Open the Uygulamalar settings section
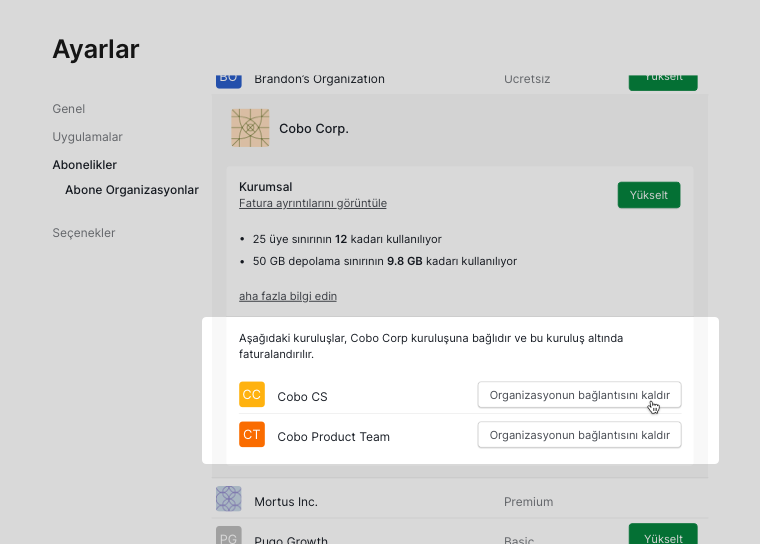This screenshot has height=544, width=760. (87, 137)
